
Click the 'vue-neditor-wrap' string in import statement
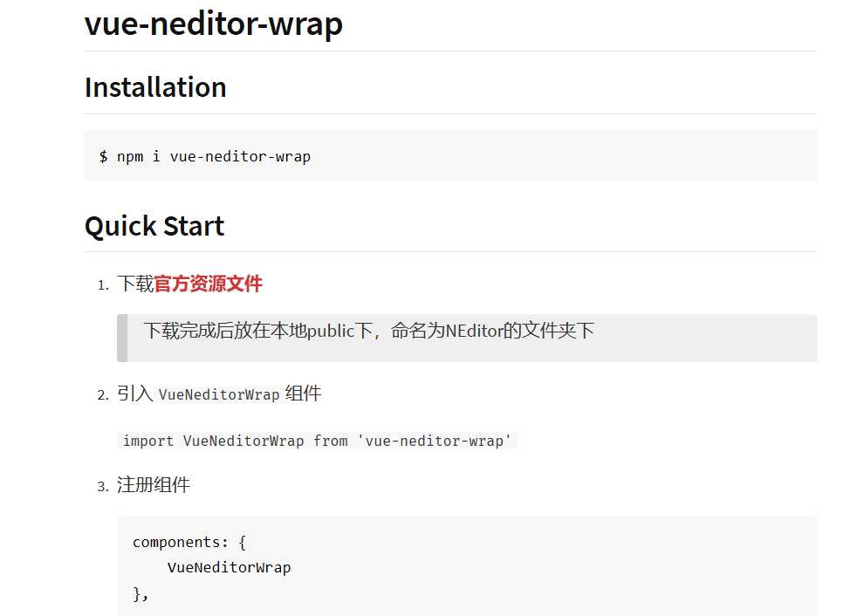pyautogui.click(x=434, y=441)
